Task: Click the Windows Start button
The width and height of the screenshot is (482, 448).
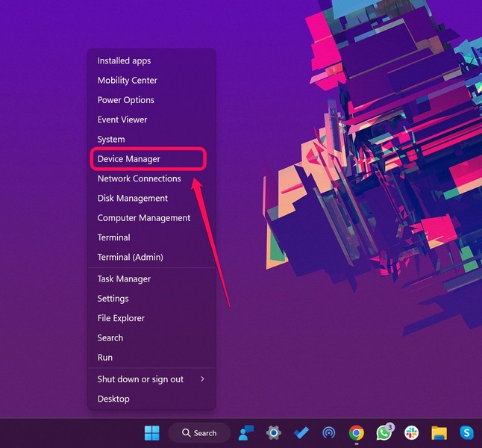Action: point(151,433)
